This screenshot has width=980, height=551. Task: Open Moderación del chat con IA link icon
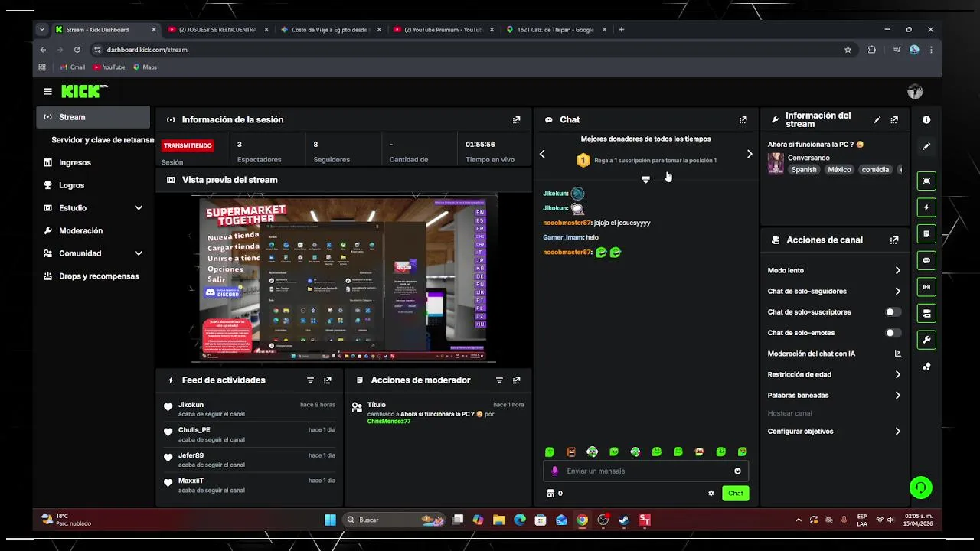[898, 354]
